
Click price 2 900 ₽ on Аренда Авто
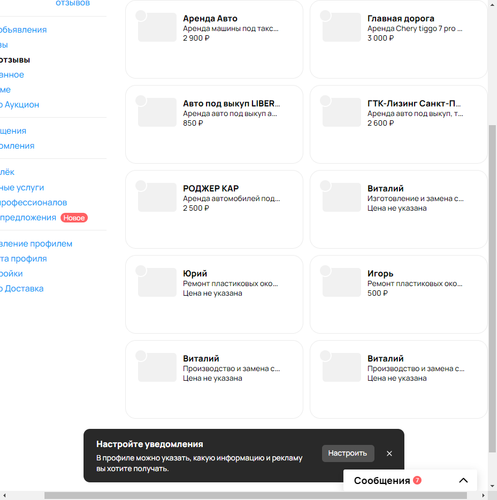196,38
